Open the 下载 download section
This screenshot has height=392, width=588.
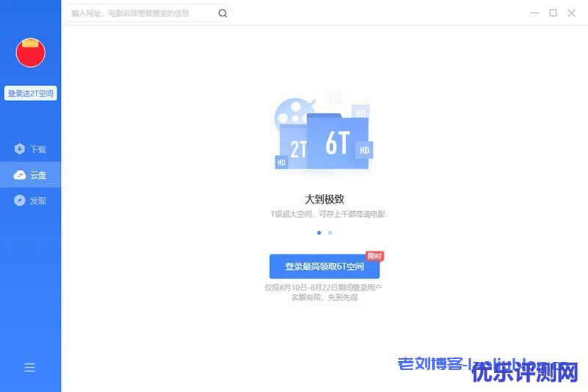pyautogui.click(x=30, y=149)
